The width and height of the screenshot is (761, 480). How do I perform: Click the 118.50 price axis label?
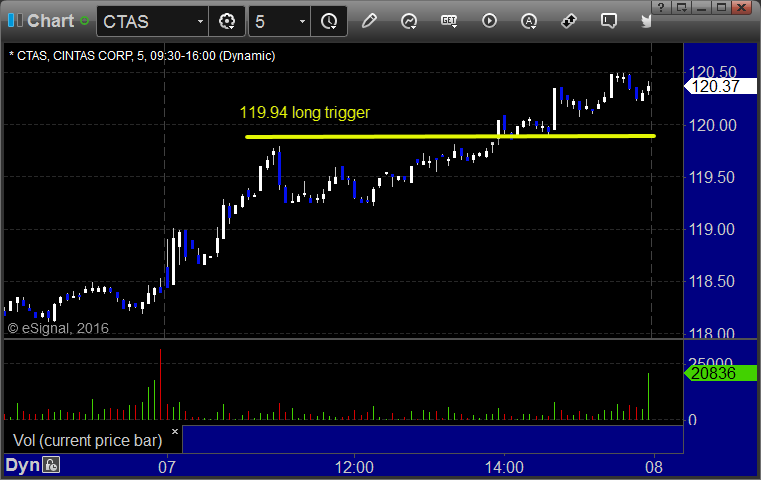(x=712, y=281)
